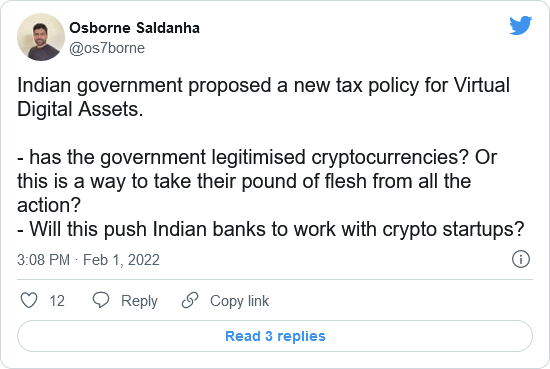Click the phrase pound of flesh
Viewport: 550px width, 369px height.
(304, 181)
